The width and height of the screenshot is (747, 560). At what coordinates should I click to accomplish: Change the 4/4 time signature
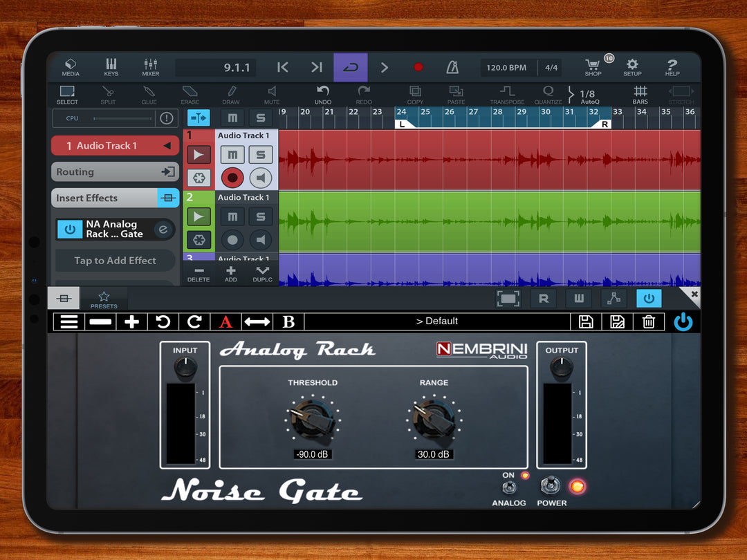(551, 68)
